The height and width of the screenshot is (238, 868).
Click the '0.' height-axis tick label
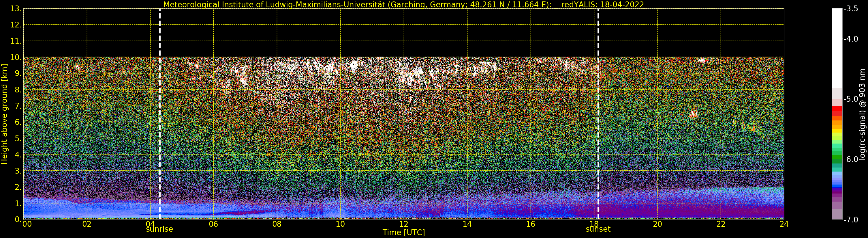pos(18,220)
